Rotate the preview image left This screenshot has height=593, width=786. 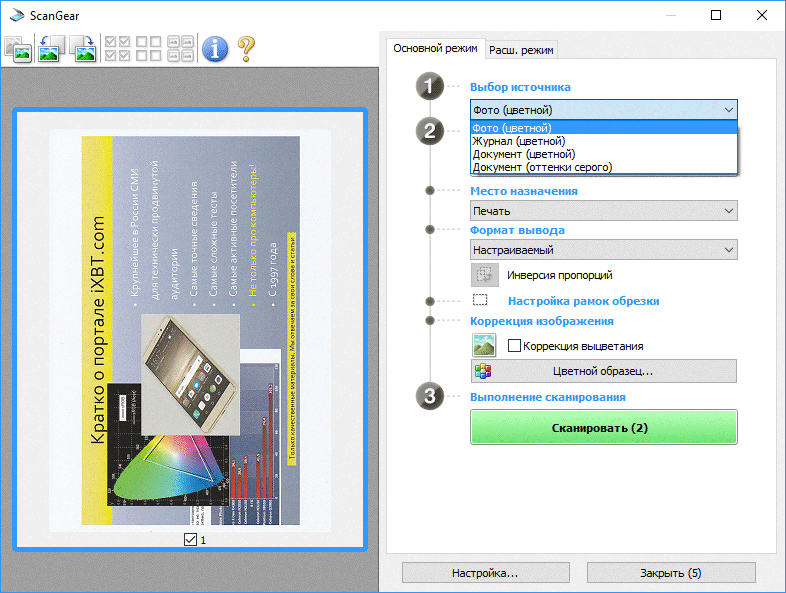coord(51,49)
